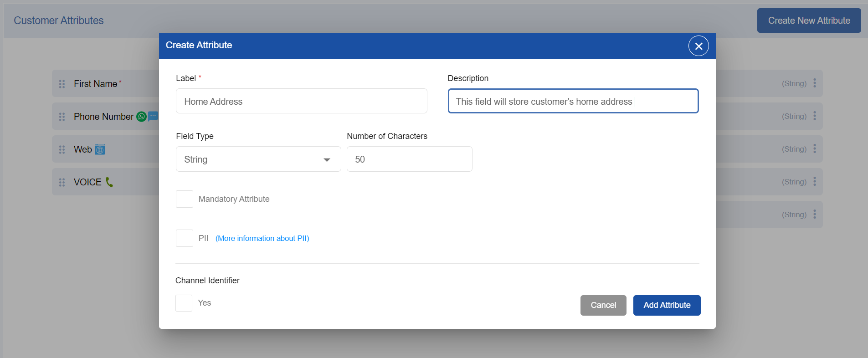Focus the Number of Characters field
The image size is (868, 358).
pyautogui.click(x=409, y=159)
